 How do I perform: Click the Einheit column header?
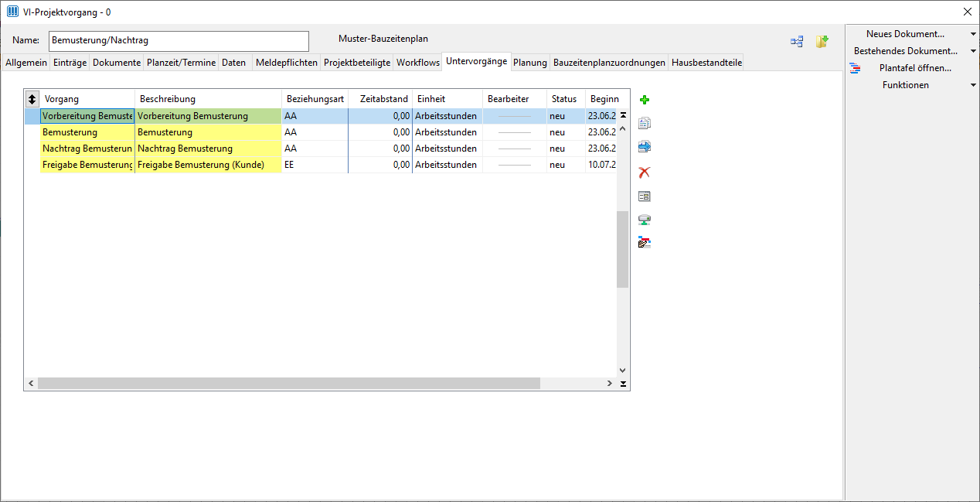tap(447, 99)
